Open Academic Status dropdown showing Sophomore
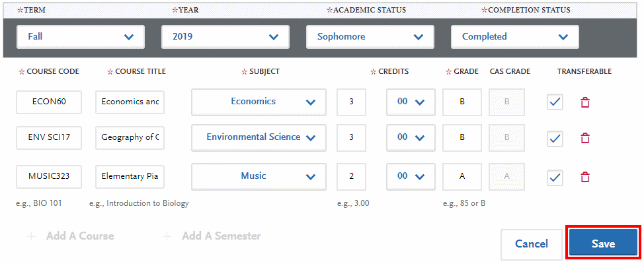This screenshot has height=264, width=644. click(x=370, y=37)
